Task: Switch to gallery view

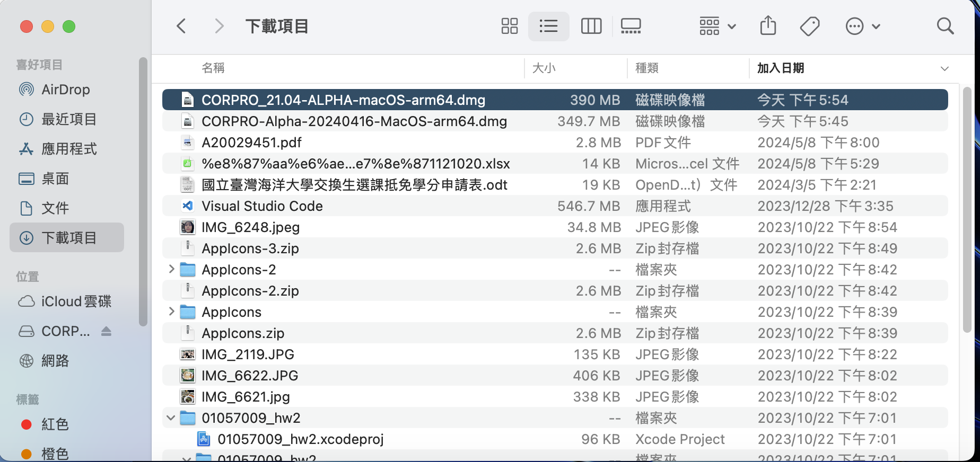Action: (631, 26)
